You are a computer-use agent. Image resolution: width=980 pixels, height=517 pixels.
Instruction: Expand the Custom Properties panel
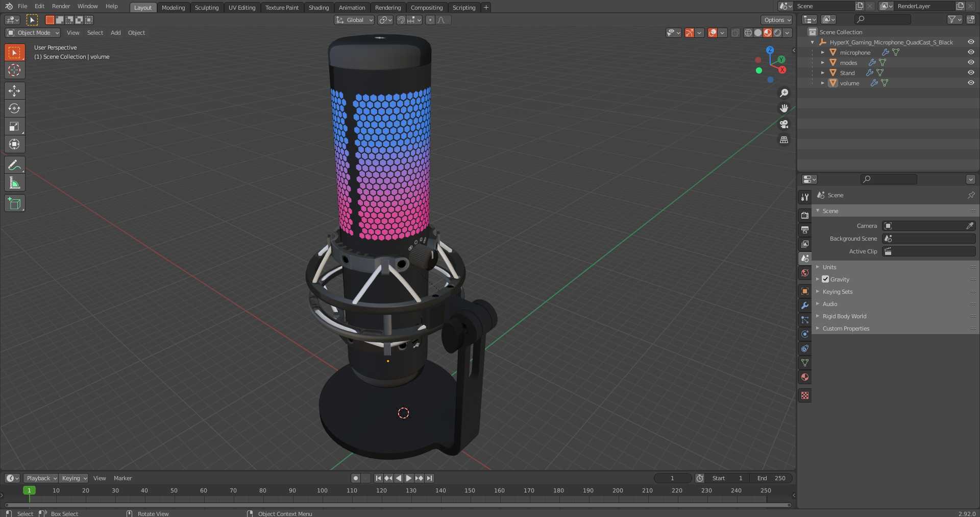click(x=845, y=328)
